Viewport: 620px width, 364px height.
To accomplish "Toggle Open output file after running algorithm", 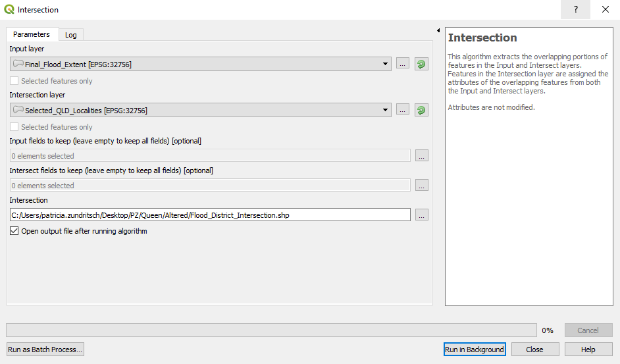I will [x=14, y=232].
